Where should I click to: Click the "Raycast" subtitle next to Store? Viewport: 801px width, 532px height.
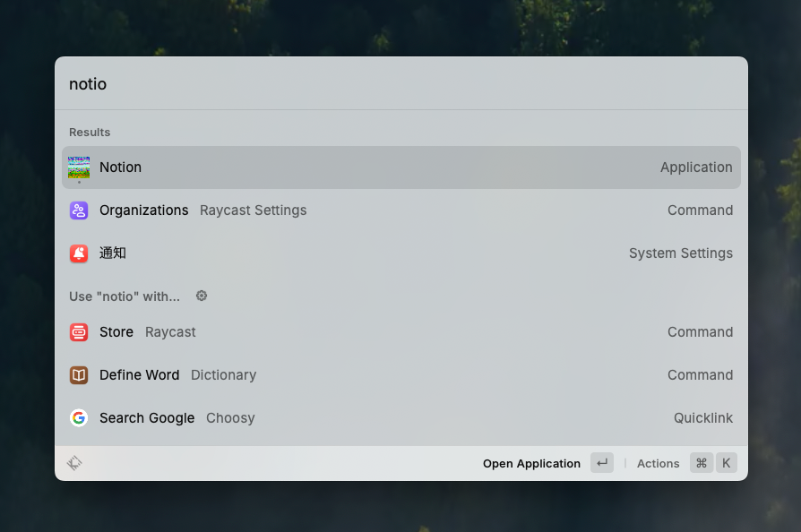click(170, 332)
